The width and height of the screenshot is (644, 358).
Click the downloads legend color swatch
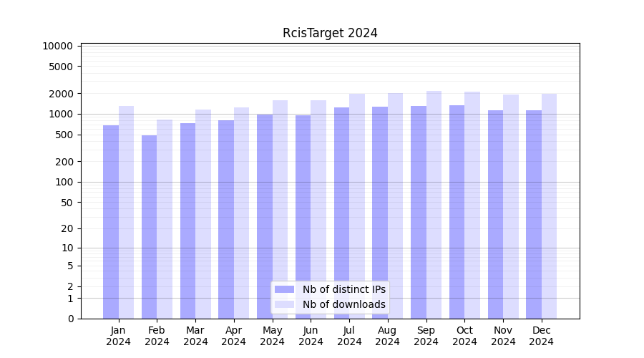click(x=284, y=304)
